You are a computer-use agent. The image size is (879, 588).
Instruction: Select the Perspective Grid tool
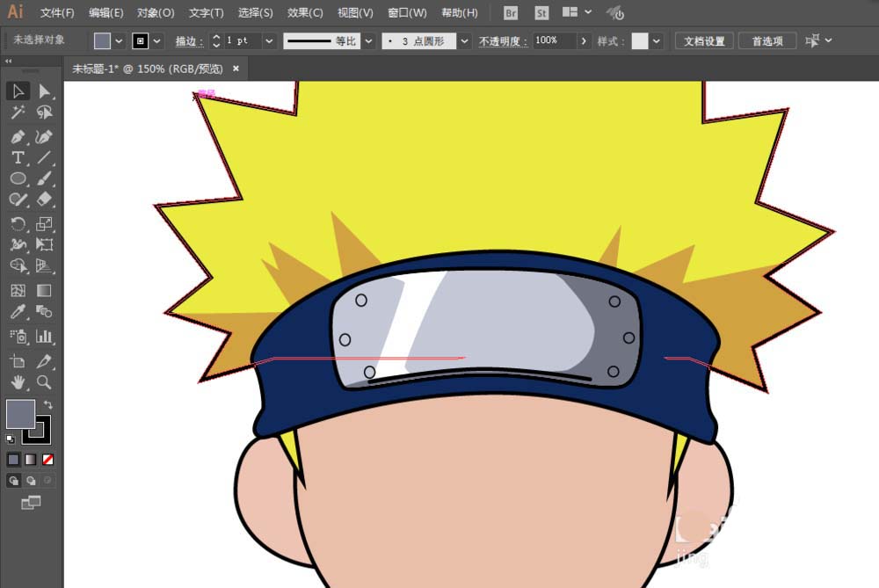(x=44, y=265)
